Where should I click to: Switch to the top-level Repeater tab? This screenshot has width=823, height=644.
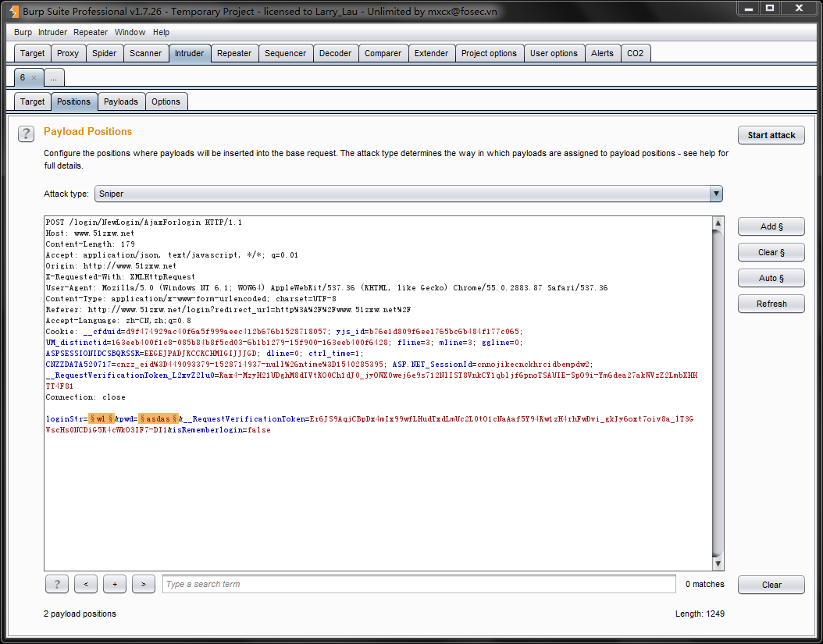tap(234, 53)
